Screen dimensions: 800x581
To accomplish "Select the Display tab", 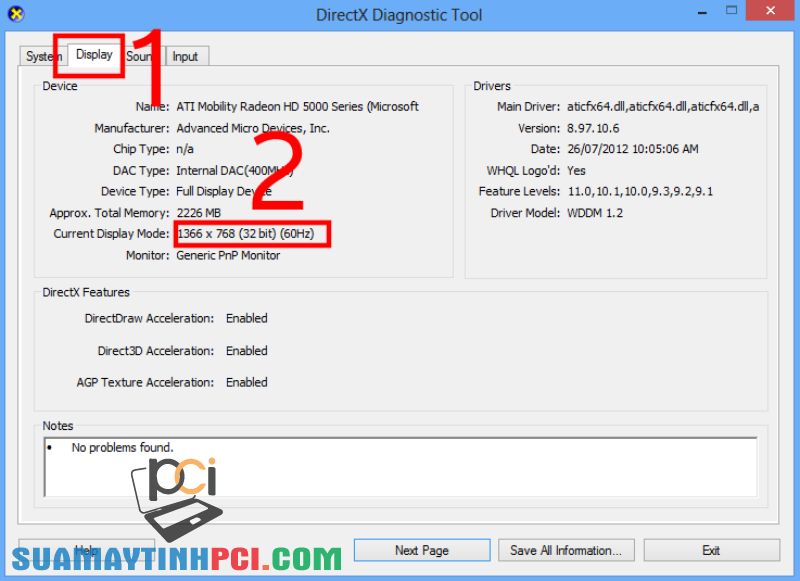I will (94, 54).
